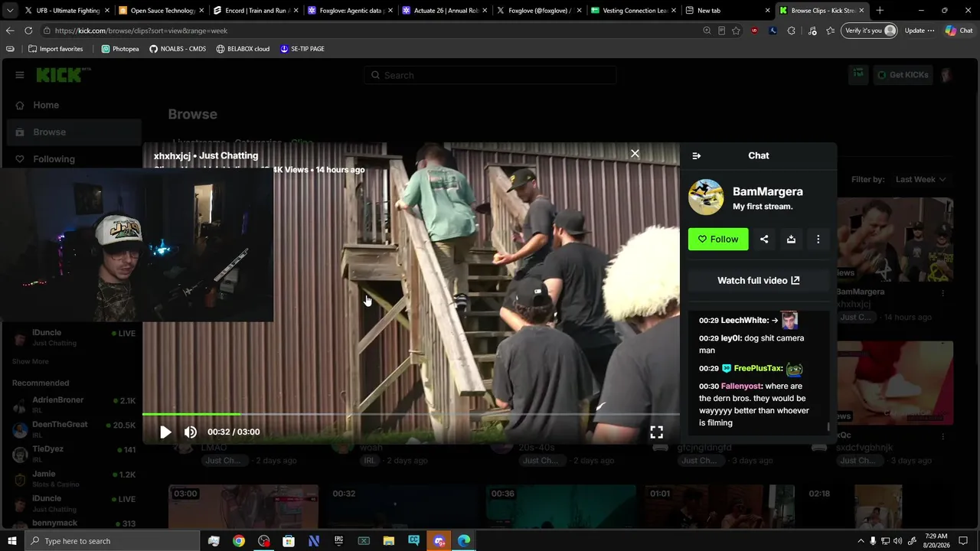Viewport: 980px width, 551px height.
Task: Focus the Kick Search field
Action: (x=490, y=75)
